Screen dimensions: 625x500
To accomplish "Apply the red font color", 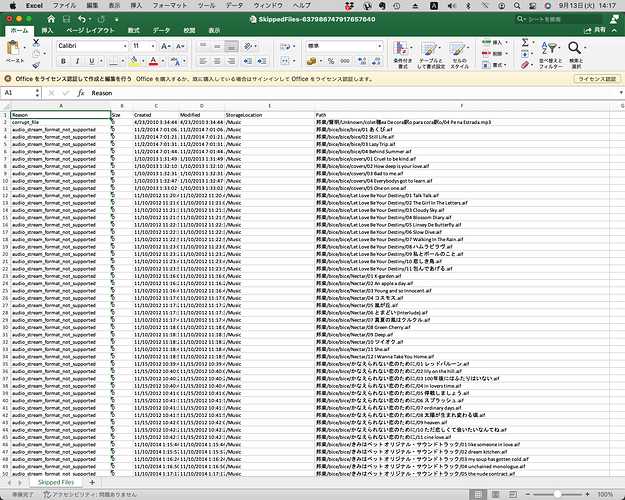I will (x=153, y=61).
